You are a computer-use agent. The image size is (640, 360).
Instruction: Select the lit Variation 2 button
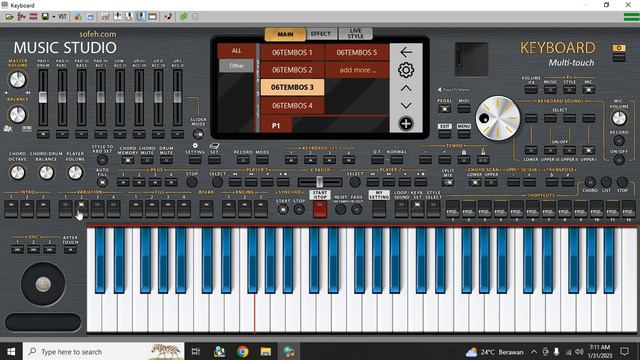point(81,209)
